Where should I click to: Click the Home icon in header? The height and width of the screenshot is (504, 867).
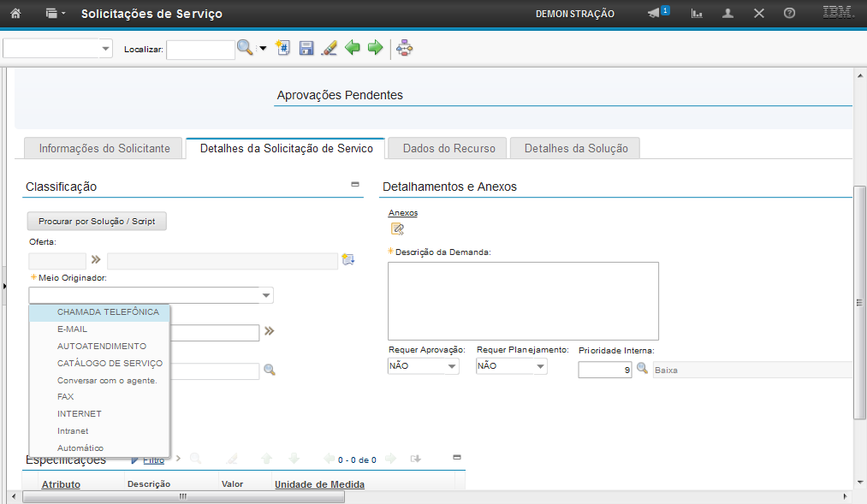[x=15, y=14]
